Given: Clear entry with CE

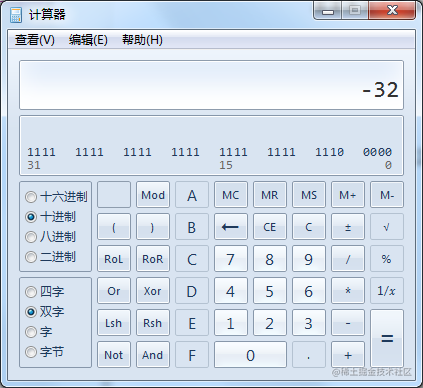Looking at the screenshot, I should (x=270, y=227).
